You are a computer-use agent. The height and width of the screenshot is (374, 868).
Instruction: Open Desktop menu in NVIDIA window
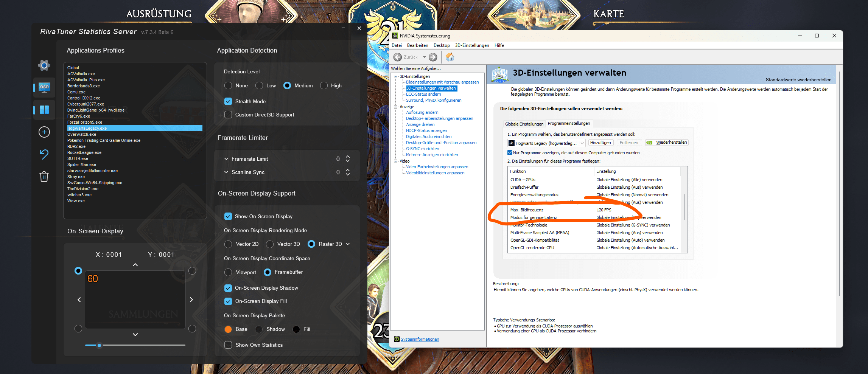point(442,45)
